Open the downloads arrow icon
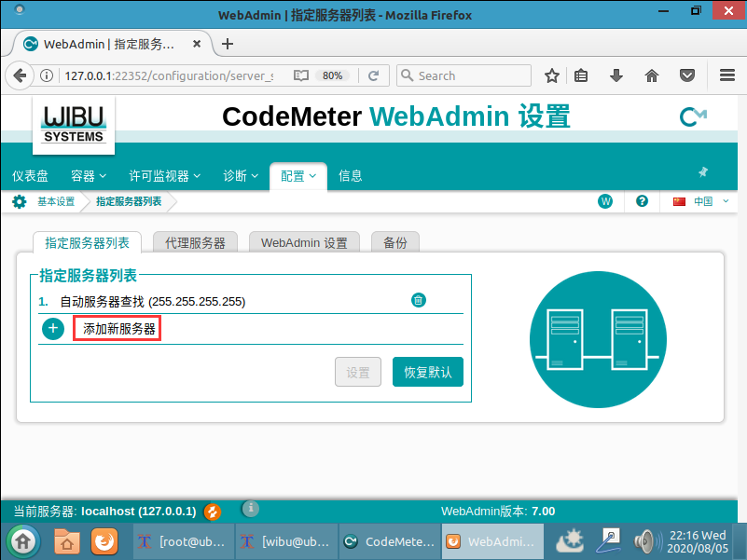The height and width of the screenshot is (560, 747). (616, 75)
